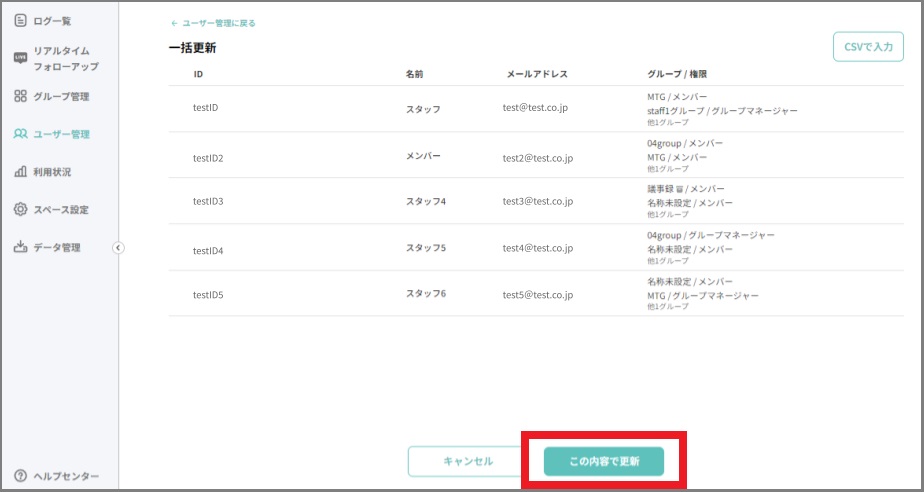Select the LIVE リアルタイムフォローアップ icon
The height and width of the screenshot is (492, 924).
coord(21,58)
